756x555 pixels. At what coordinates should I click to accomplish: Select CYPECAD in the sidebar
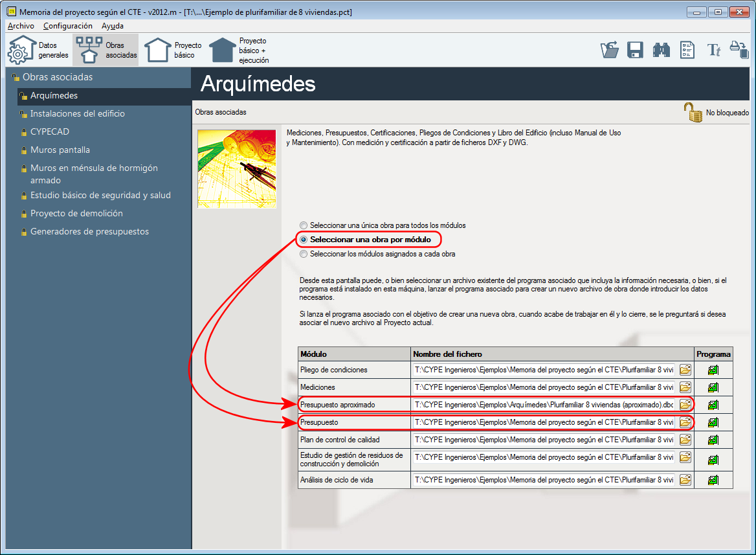coord(50,131)
